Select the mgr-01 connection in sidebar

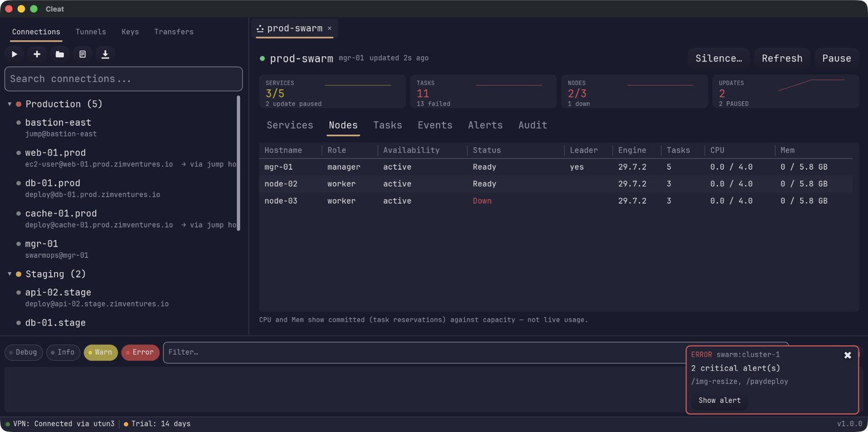(122, 249)
